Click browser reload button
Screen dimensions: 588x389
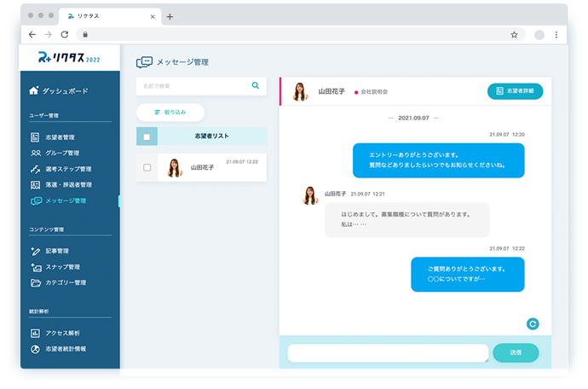pos(65,35)
